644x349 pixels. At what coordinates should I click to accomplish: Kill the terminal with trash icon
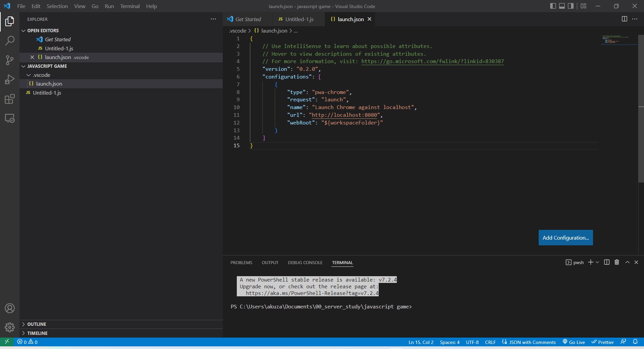616,262
